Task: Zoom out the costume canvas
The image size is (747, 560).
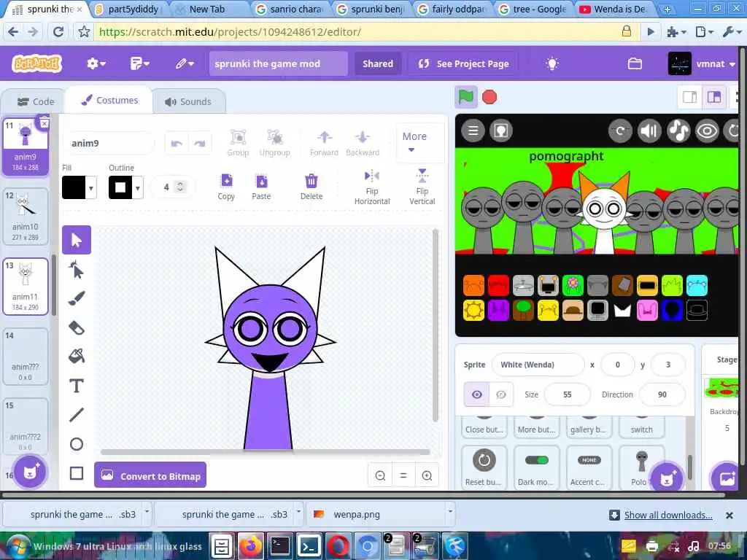Action: 380,475
